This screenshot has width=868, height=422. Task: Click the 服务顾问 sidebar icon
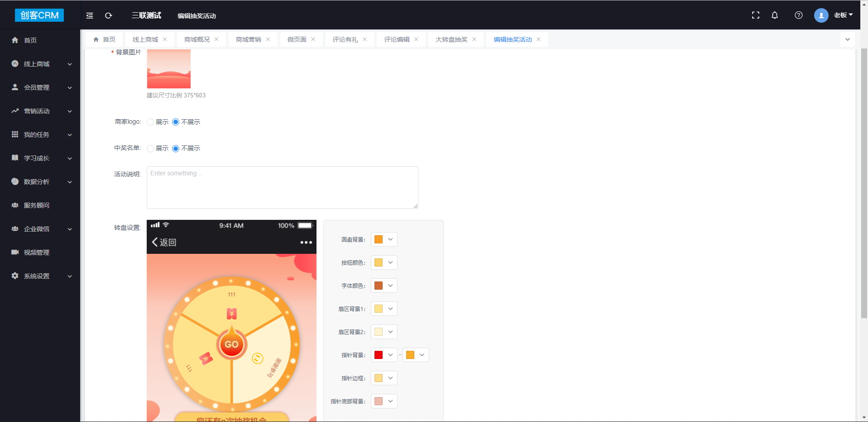pos(15,205)
